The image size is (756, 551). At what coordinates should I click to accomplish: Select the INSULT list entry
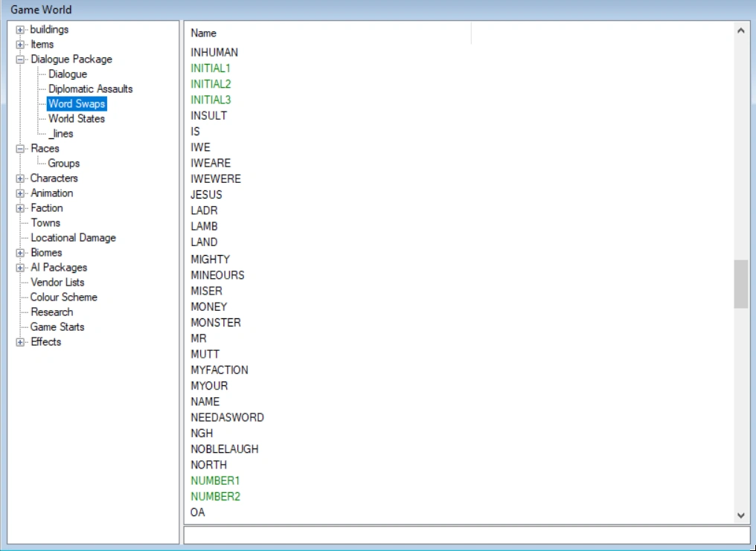click(208, 116)
